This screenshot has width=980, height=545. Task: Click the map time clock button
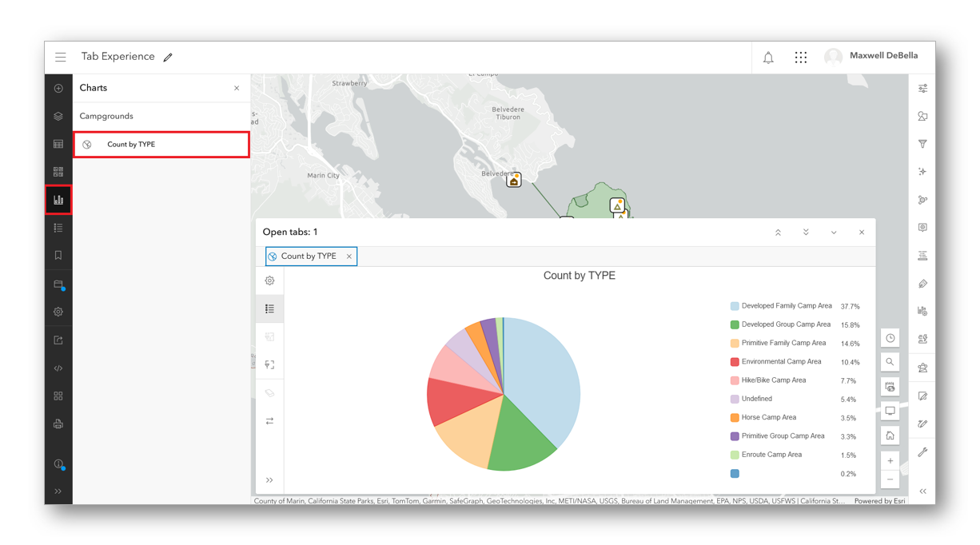pos(890,338)
